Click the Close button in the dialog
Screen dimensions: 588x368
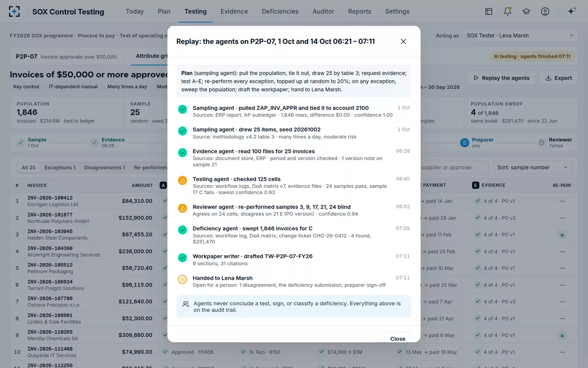tap(398, 339)
